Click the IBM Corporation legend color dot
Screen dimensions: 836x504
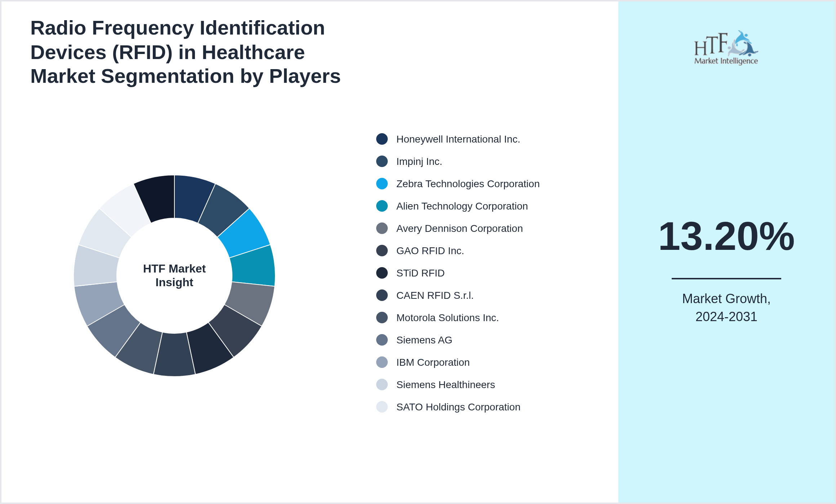pos(382,362)
